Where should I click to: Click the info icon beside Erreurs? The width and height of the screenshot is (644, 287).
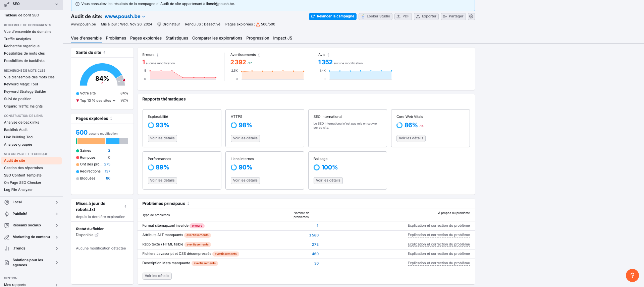[158, 55]
